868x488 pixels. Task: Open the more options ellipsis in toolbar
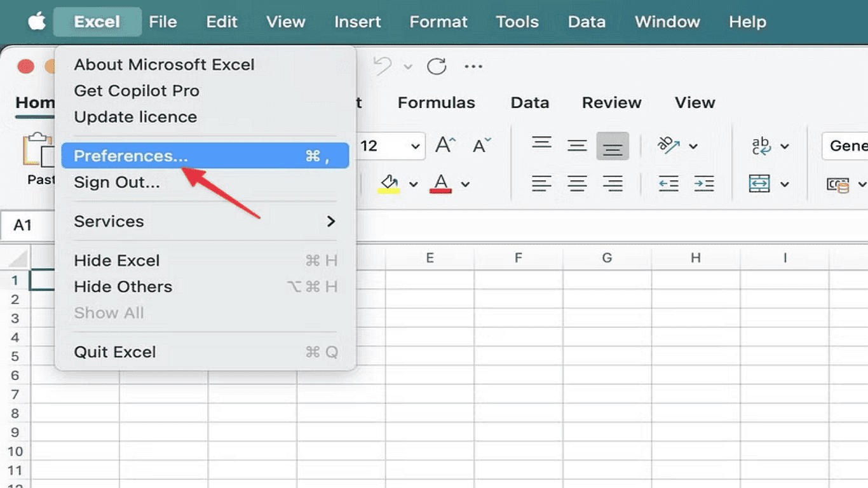[x=473, y=66]
